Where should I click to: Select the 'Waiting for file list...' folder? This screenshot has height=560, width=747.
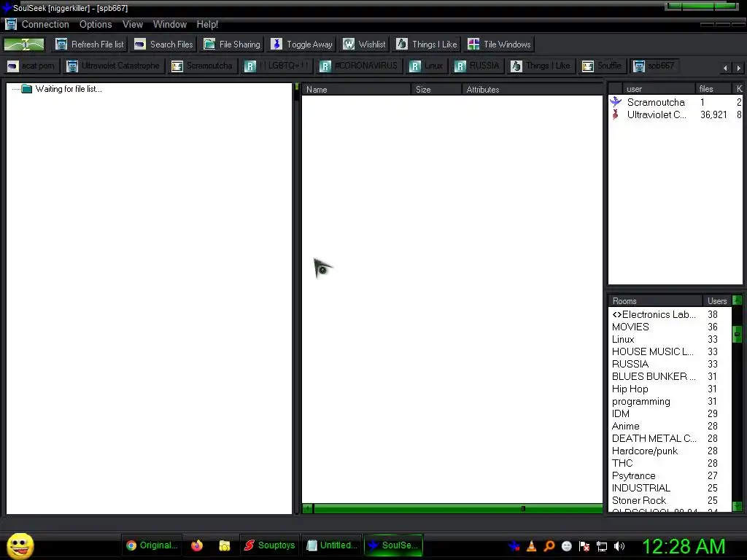coord(69,89)
